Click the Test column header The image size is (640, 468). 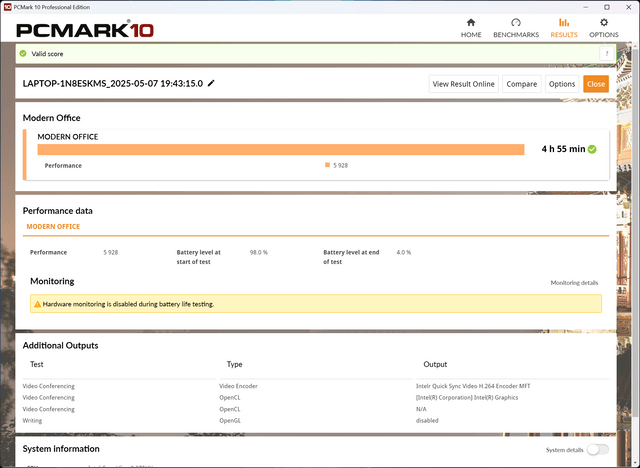point(37,364)
